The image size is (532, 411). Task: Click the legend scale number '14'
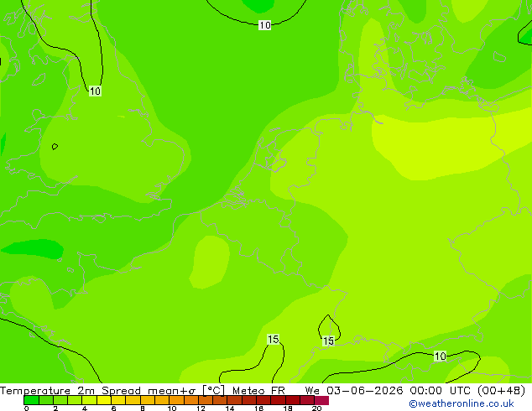(x=230, y=408)
